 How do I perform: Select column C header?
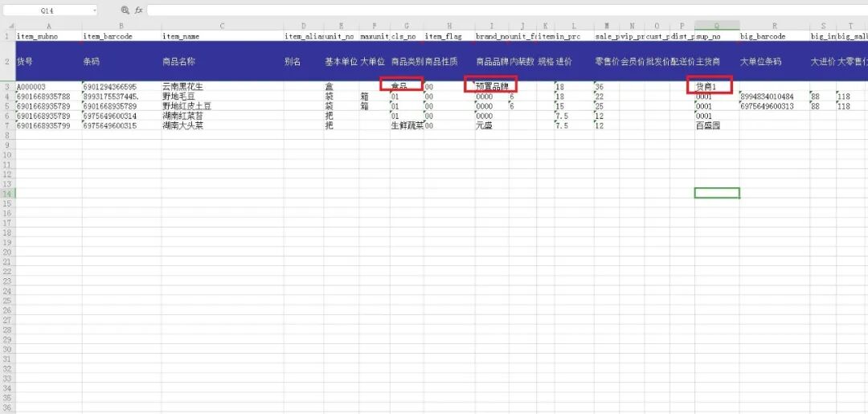[222, 27]
